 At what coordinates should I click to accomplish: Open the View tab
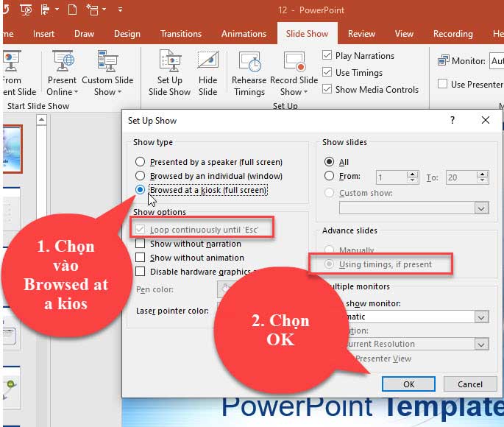pyautogui.click(x=404, y=34)
